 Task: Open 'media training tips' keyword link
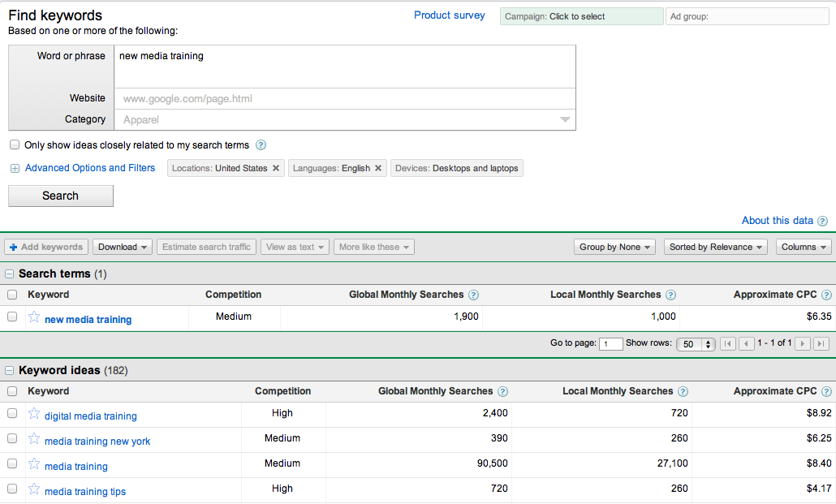(x=85, y=491)
